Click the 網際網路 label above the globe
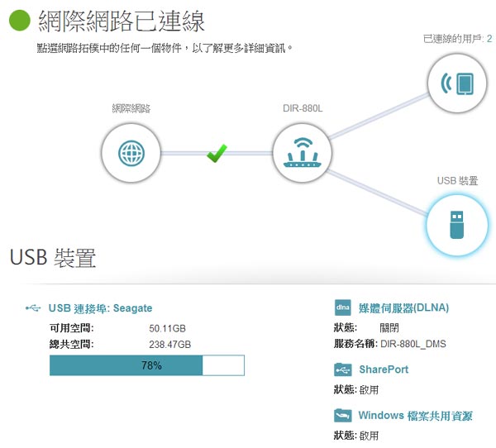This screenshot has width=496, height=448. pyautogui.click(x=131, y=108)
